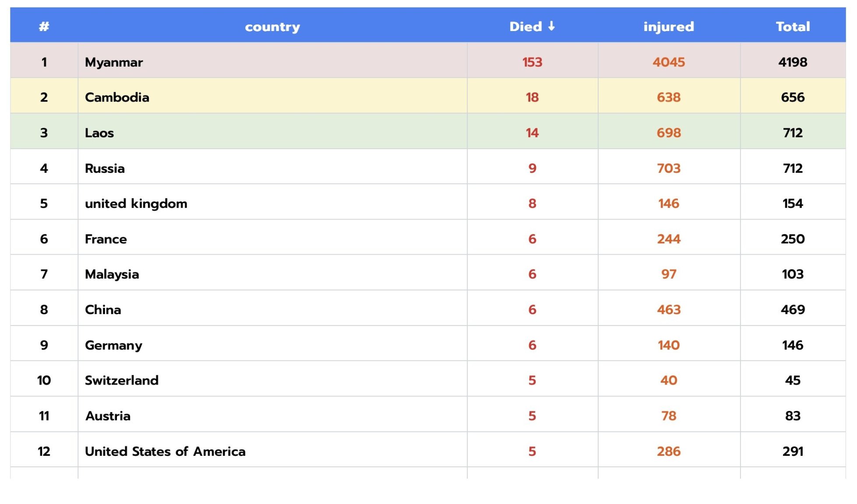Click Cambodia's died value 18
Screen dimensions: 857x504
click(532, 97)
